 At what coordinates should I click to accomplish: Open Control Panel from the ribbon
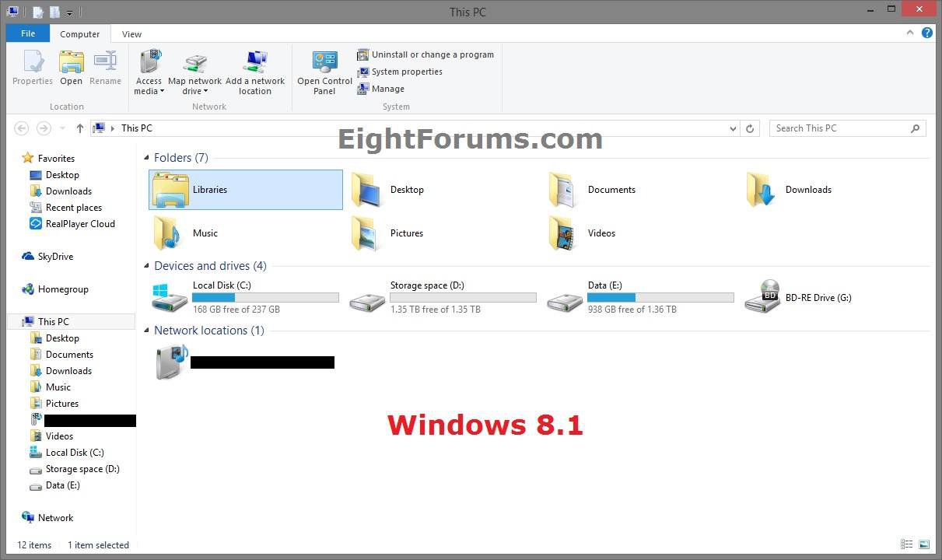pyautogui.click(x=324, y=64)
